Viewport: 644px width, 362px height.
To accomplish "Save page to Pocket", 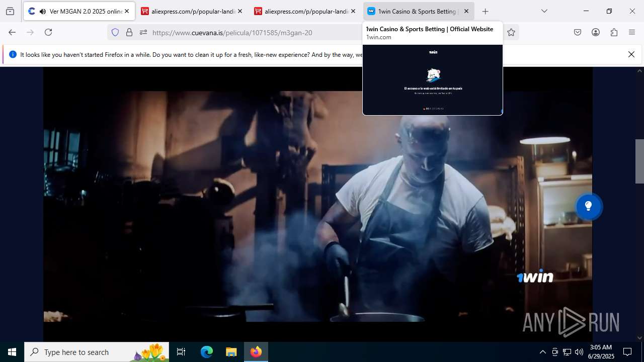I will click(x=578, y=32).
